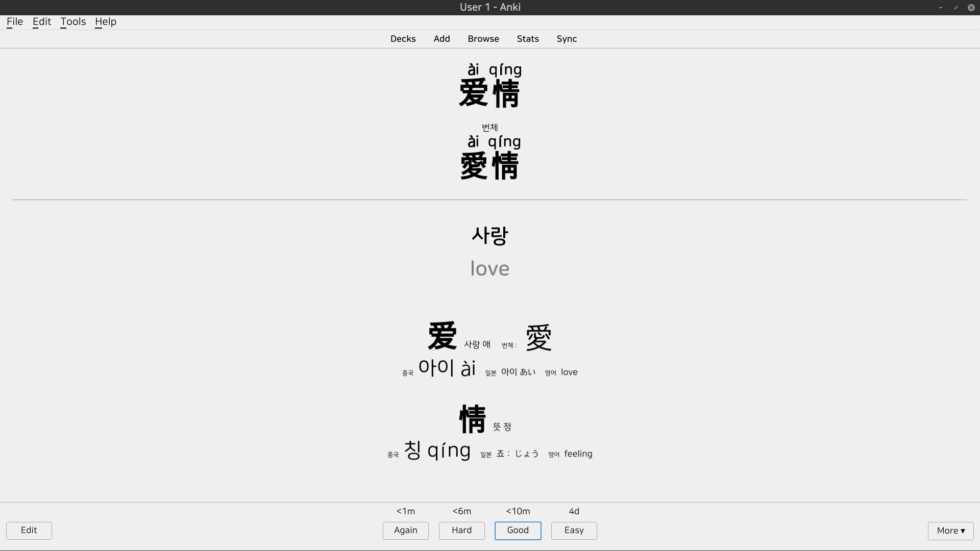
Task: Click the Japanese reading じょう
Action: (x=527, y=454)
